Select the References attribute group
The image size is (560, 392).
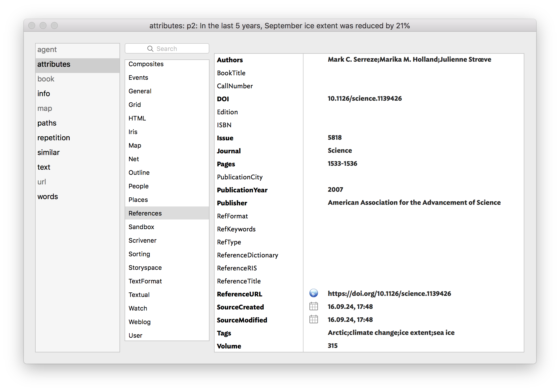pos(145,213)
